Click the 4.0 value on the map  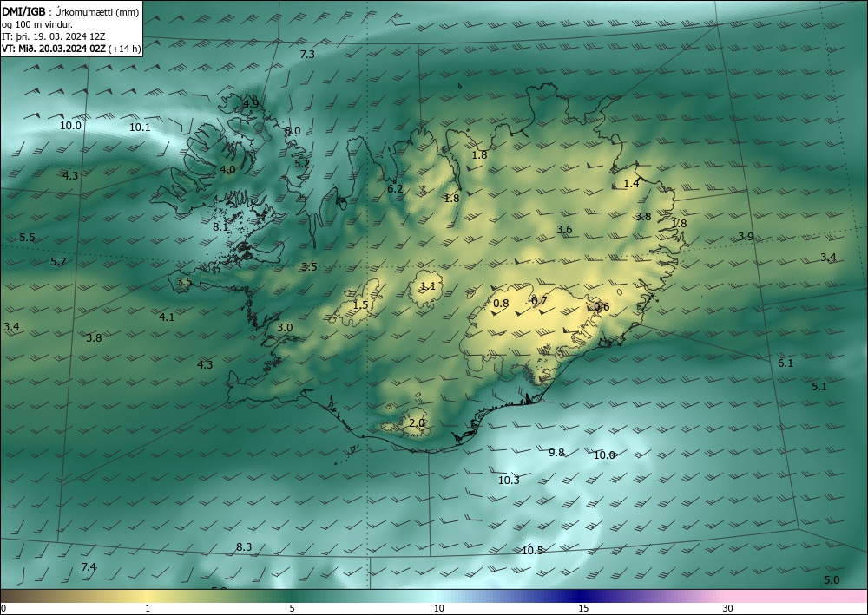click(x=227, y=170)
